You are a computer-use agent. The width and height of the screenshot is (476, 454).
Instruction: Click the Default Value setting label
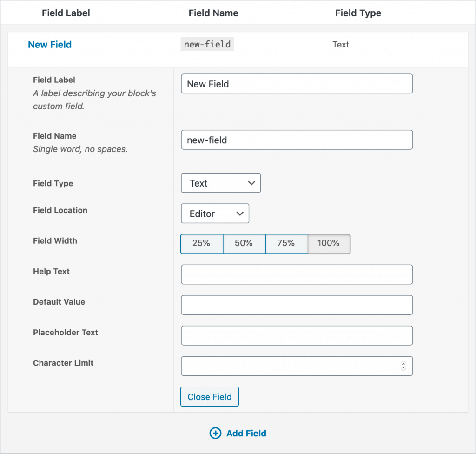(59, 302)
